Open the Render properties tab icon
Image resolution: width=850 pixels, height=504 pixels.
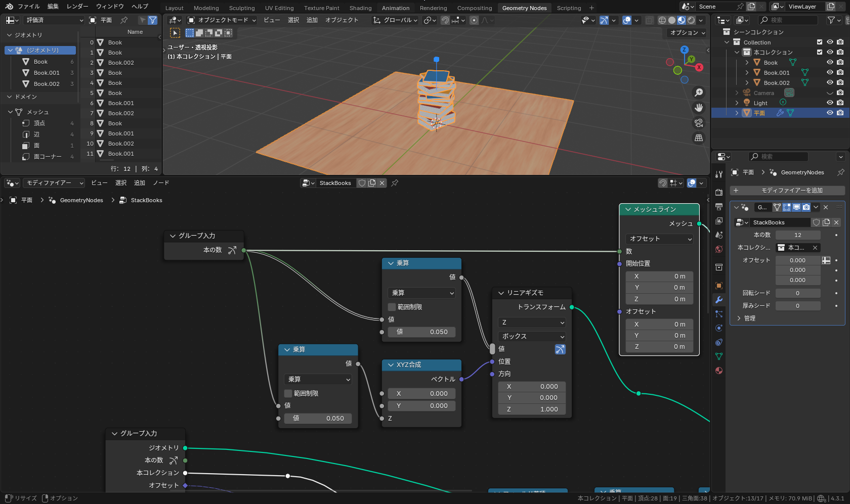pos(719,193)
